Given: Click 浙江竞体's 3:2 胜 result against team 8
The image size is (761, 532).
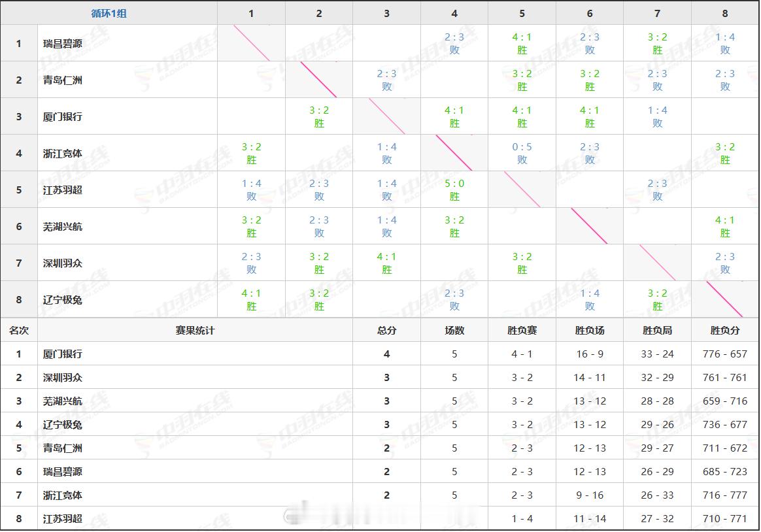Looking at the screenshot, I should pos(725,153).
